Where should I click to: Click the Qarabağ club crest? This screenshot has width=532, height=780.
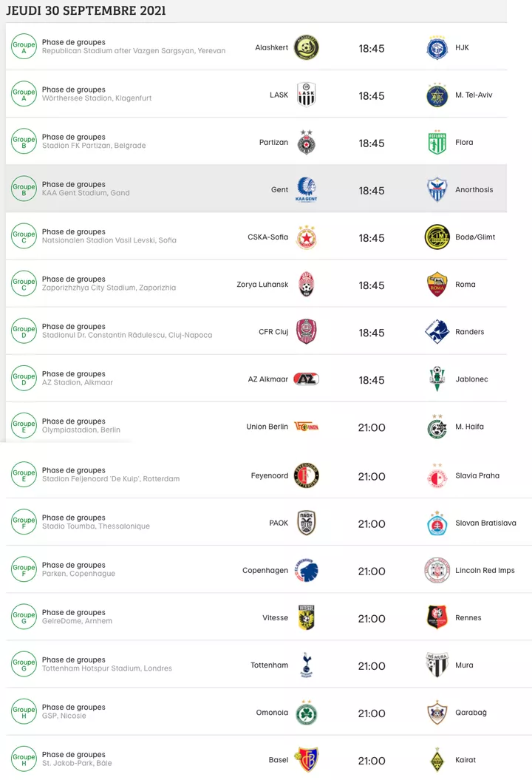437,712
